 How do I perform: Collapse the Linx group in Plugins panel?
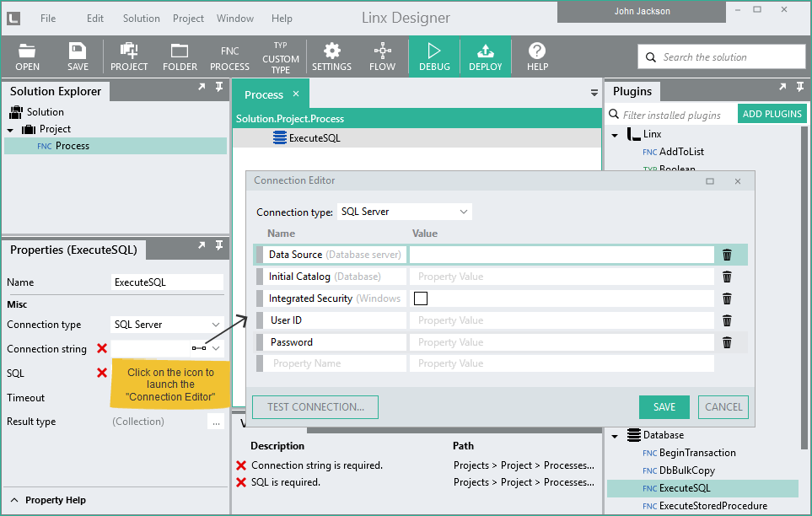tap(615, 133)
